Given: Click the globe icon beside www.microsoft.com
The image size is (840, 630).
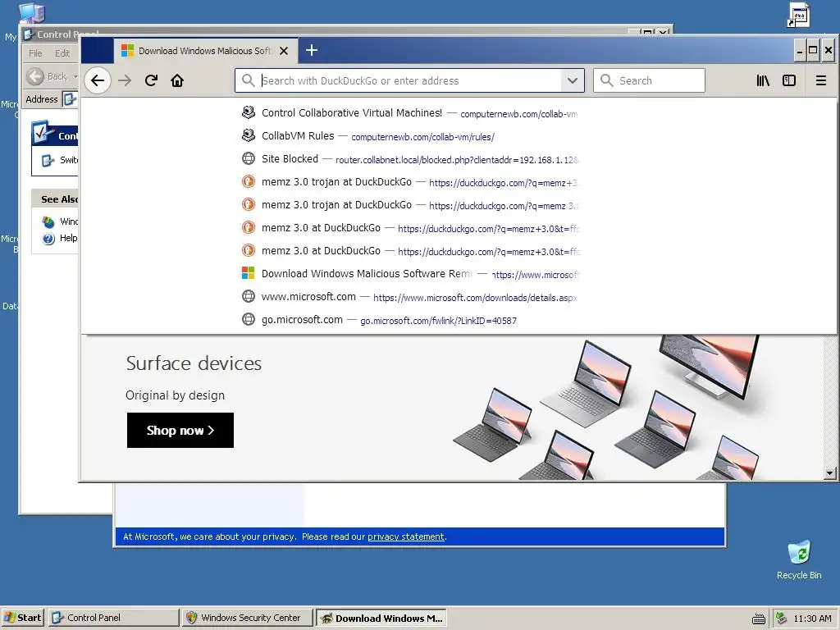Looking at the screenshot, I should pyautogui.click(x=248, y=296).
